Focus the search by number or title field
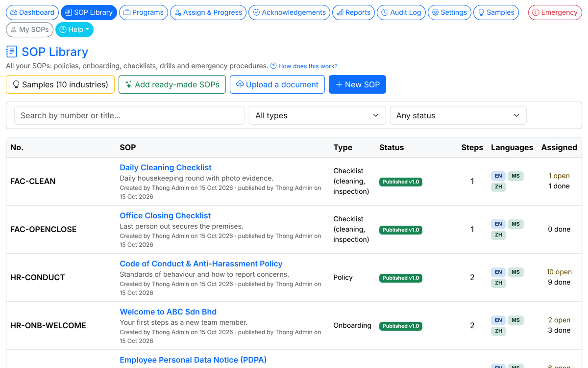The width and height of the screenshot is (588, 368). tap(129, 115)
